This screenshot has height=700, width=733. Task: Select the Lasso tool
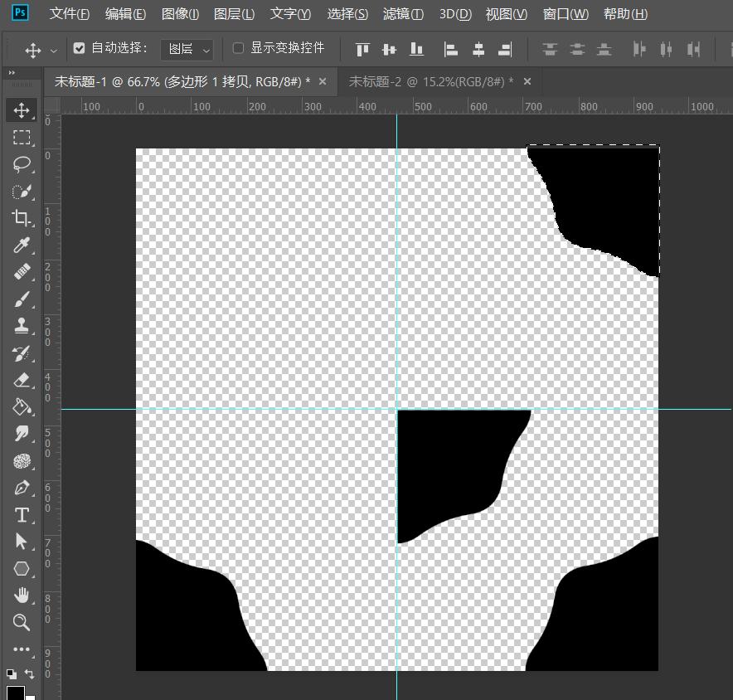click(x=22, y=164)
